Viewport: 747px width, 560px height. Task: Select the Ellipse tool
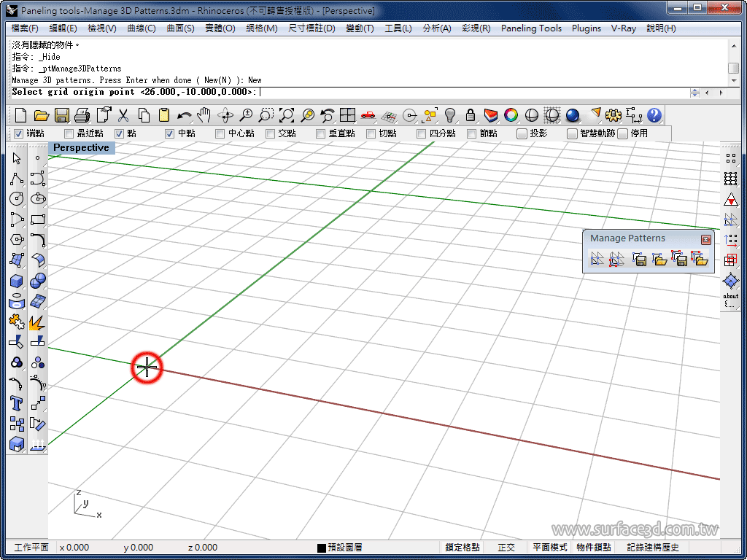pos(38,198)
